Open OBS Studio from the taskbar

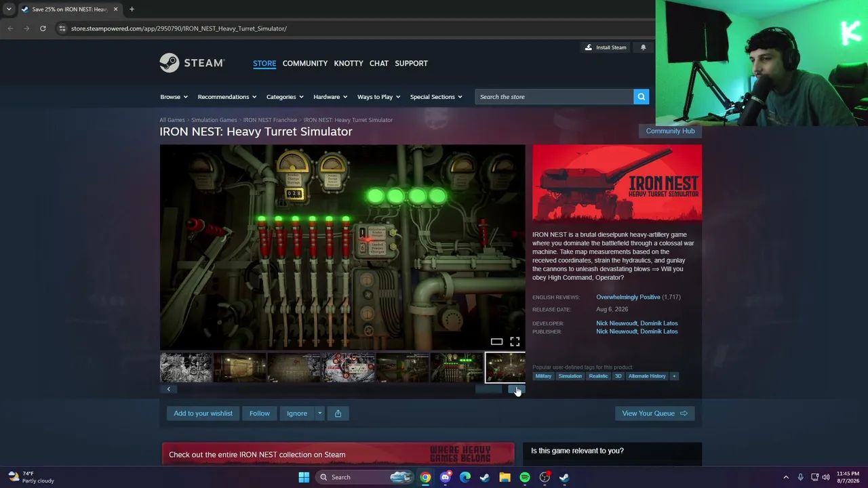[545, 477]
